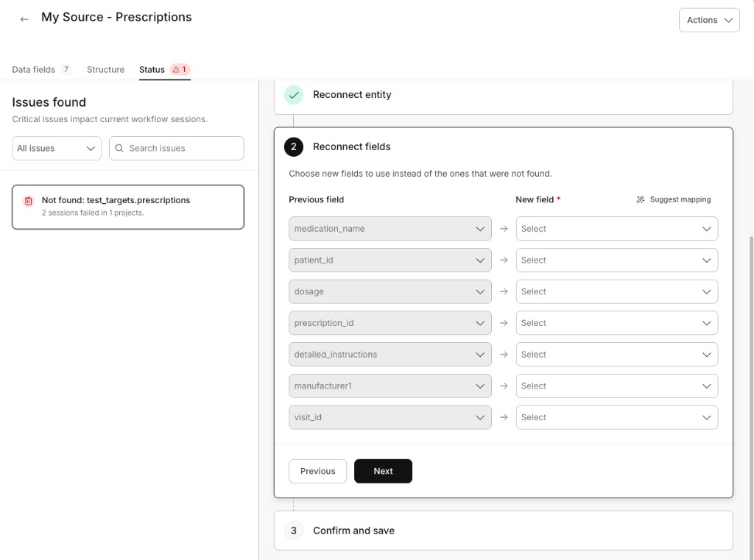Open the manufacturer1 previous field dropdown

[390, 386]
